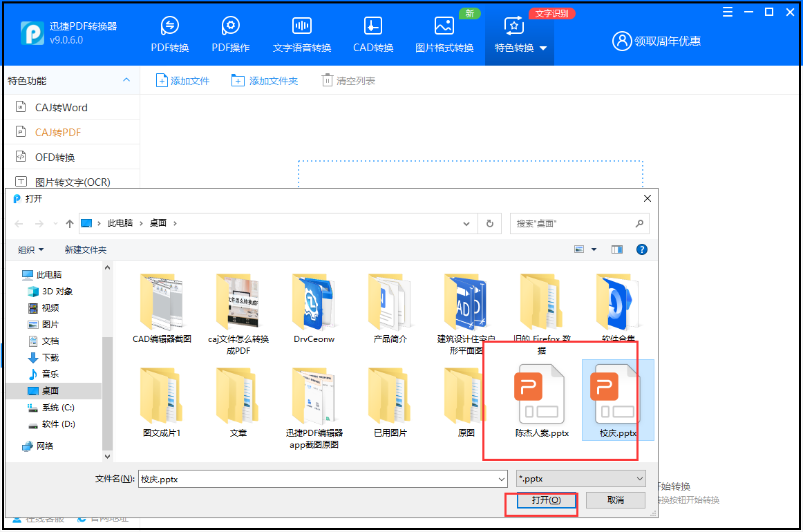Click the 迅捷PDF转换器 logo icon
This screenshot has width=803, height=532.
tap(32, 32)
